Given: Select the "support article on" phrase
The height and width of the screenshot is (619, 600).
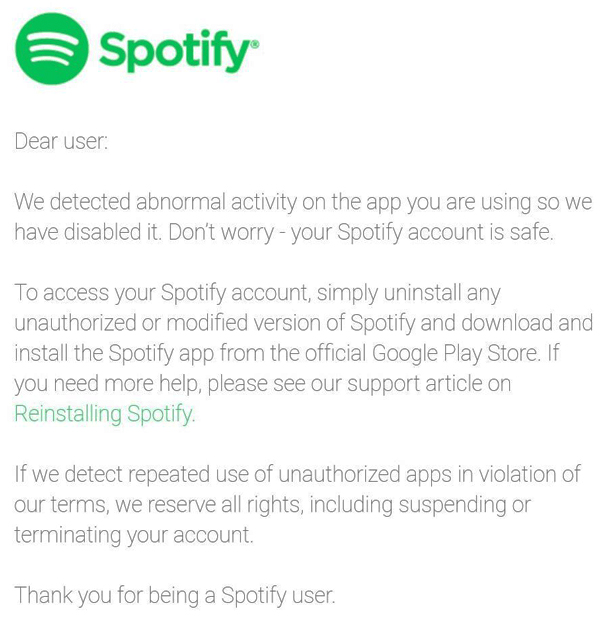Looking at the screenshot, I should point(429,384).
